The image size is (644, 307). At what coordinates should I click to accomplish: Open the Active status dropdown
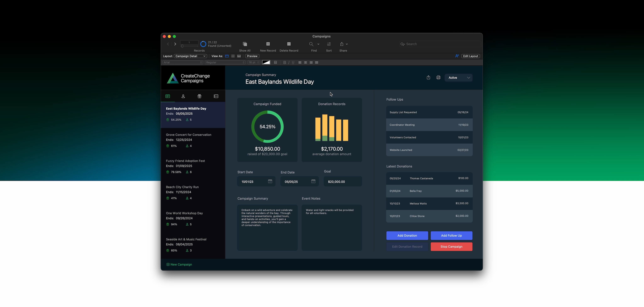click(458, 78)
